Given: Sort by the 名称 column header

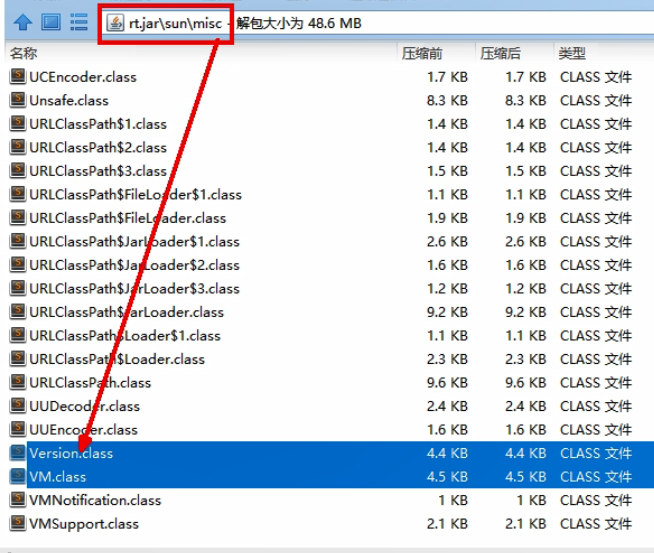Looking at the screenshot, I should (x=24, y=53).
